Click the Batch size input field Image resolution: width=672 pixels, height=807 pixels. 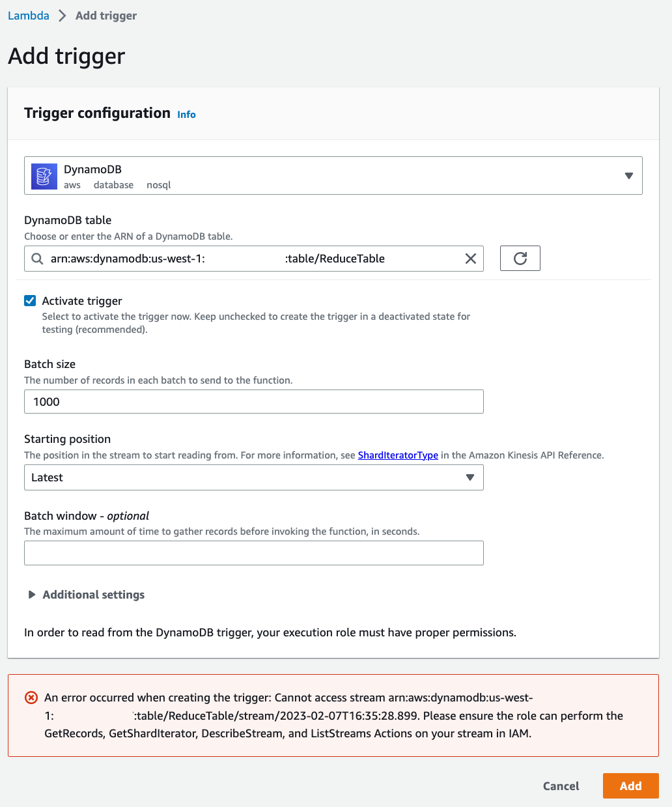click(254, 401)
